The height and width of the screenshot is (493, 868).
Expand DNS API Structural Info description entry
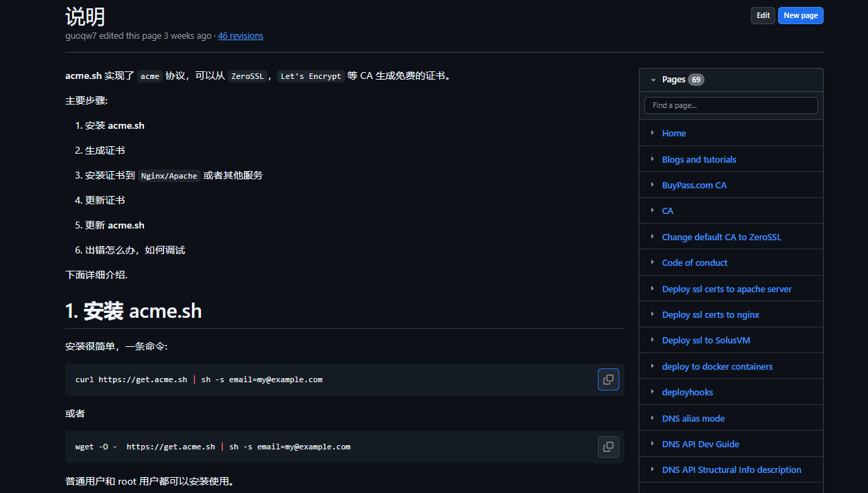(653, 469)
